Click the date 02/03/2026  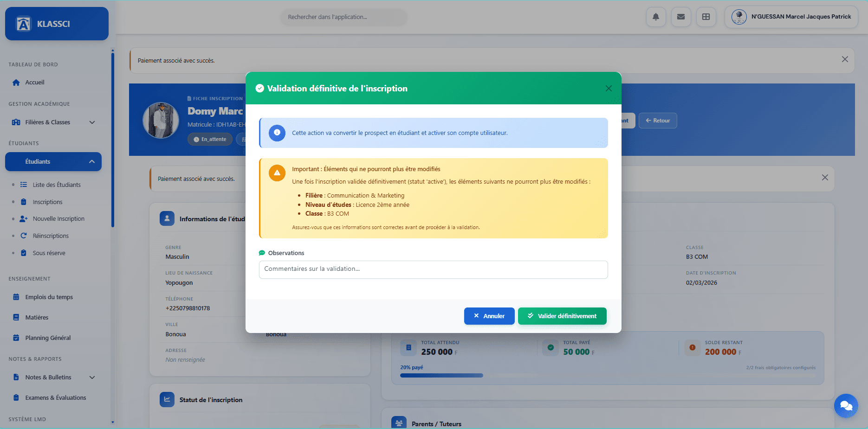[701, 283]
